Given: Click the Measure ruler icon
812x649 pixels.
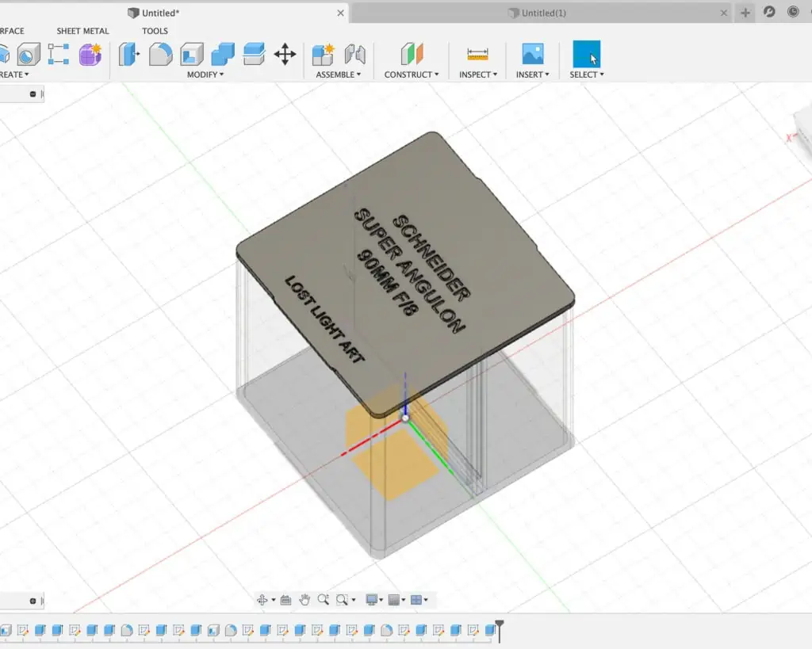Looking at the screenshot, I should [x=477, y=54].
